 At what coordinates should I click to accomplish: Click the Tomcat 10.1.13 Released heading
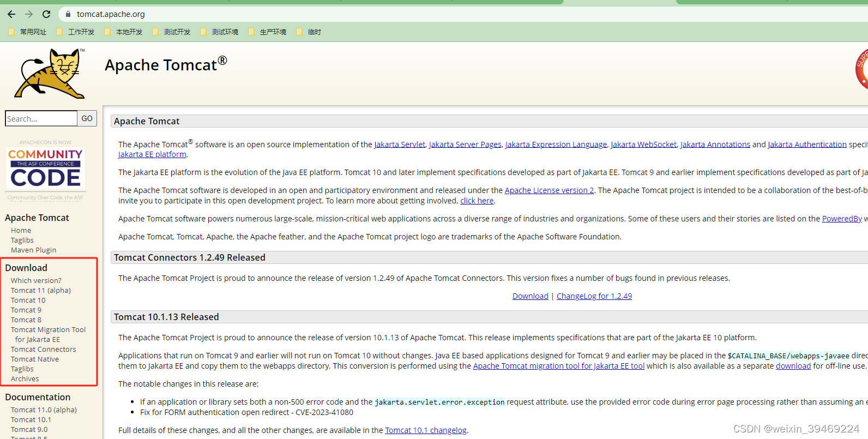tap(166, 317)
